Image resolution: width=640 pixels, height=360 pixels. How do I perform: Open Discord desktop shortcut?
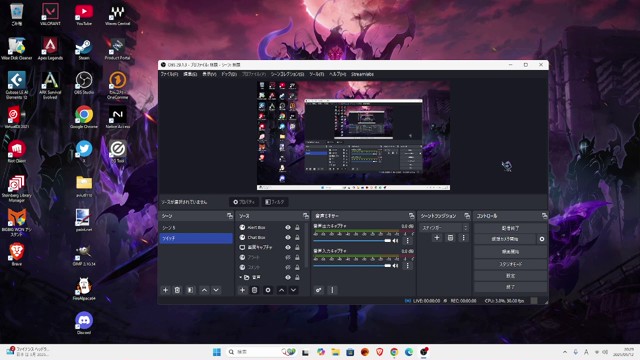pos(84,323)
